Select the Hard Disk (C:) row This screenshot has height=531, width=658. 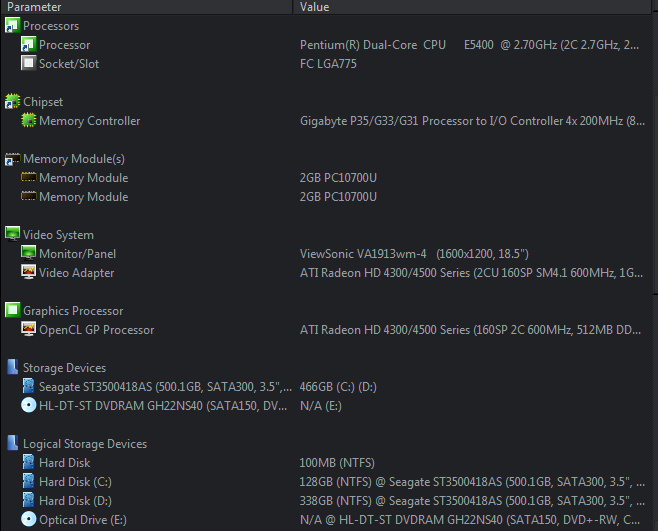(327, 481)
